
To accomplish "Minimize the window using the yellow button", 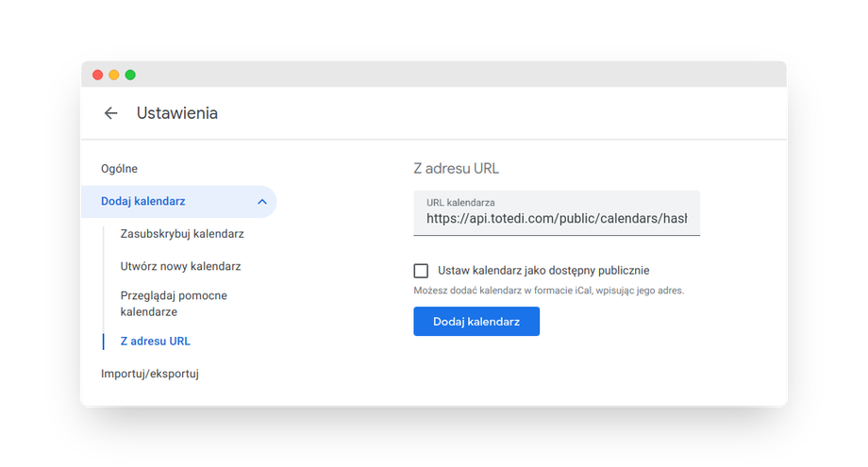I will (114, 75).
